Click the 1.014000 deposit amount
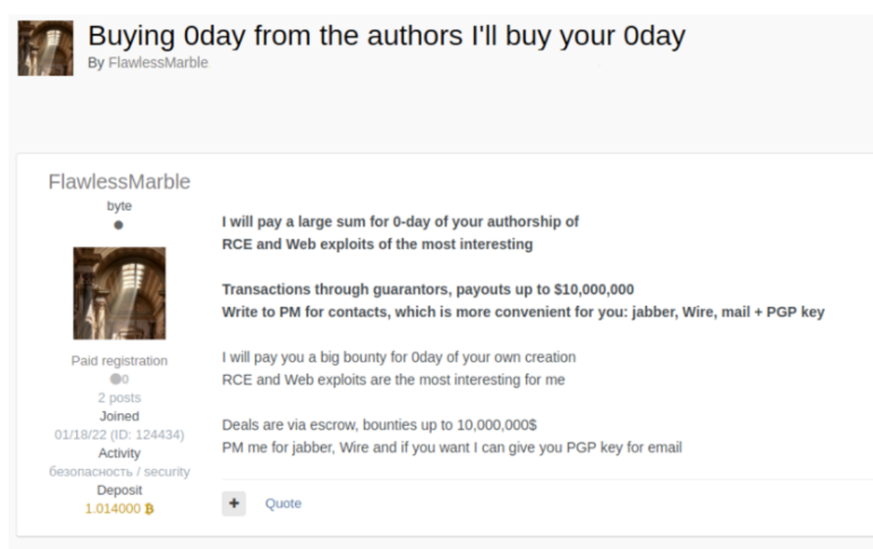 click(112, 508)
